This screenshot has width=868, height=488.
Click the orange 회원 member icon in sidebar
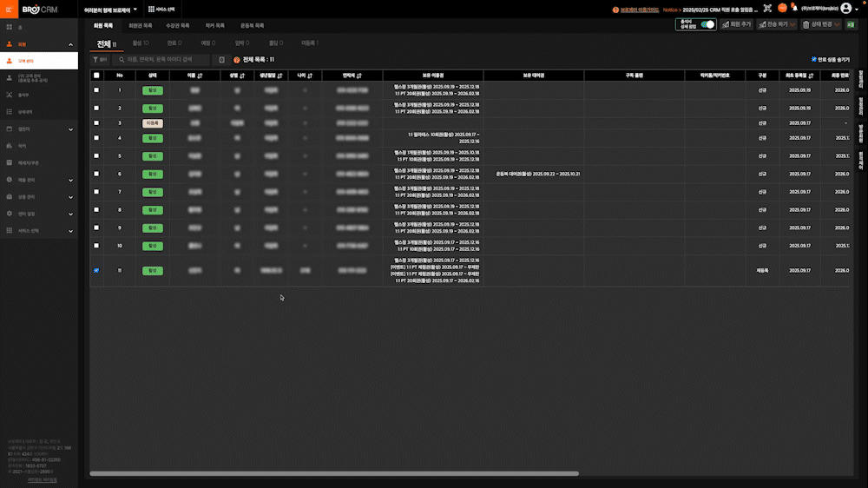tap(9, 44)
